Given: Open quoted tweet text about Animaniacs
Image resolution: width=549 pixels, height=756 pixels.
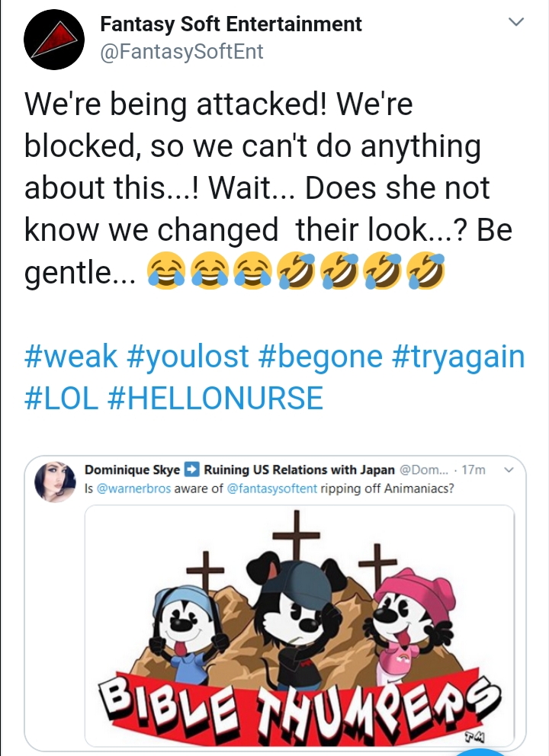Looking at the screenshot, I should (269, 489).
